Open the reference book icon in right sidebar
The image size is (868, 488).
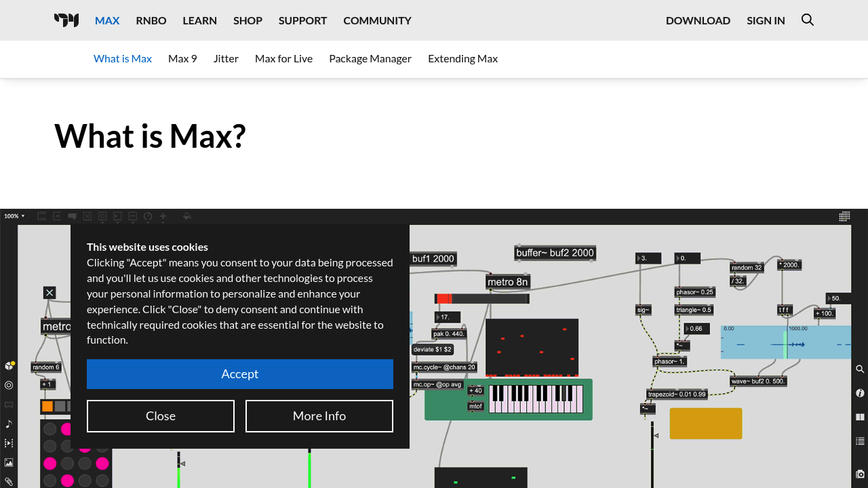tap(860, 417)
